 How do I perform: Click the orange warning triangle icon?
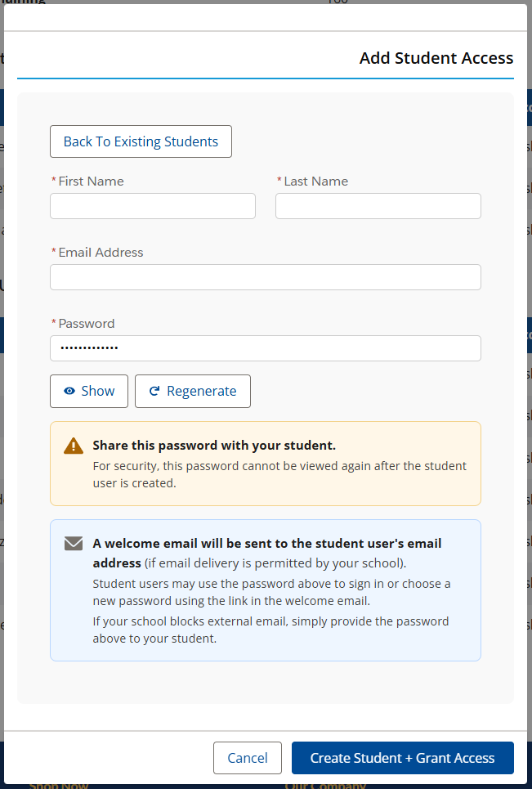74,446
